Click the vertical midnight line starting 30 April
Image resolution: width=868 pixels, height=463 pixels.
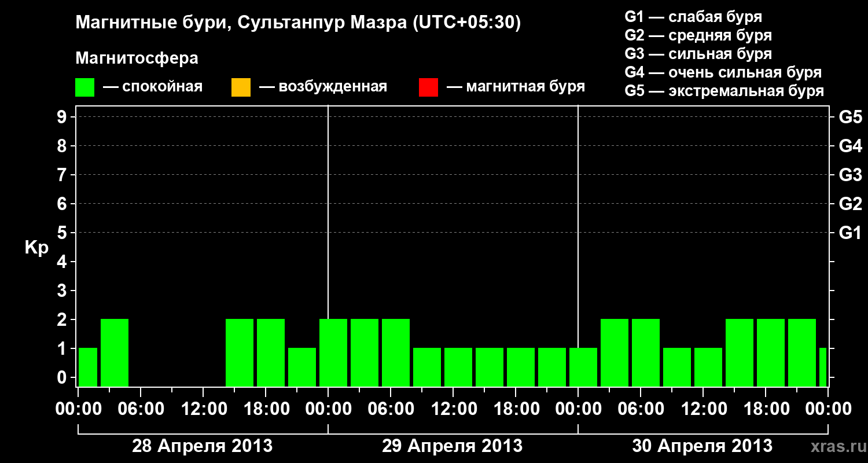[578, 226]
